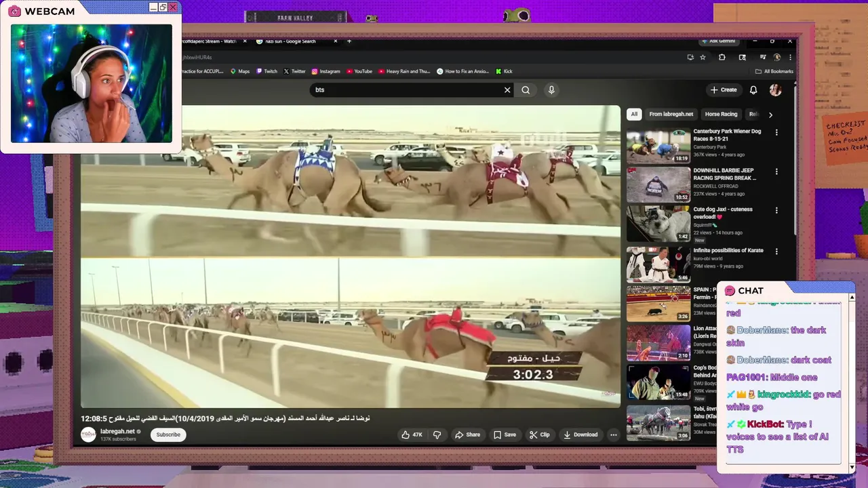Subscribe to labregah.net channel
The width and height of the screenshot is (868, 488).
(x=168, y=434)
